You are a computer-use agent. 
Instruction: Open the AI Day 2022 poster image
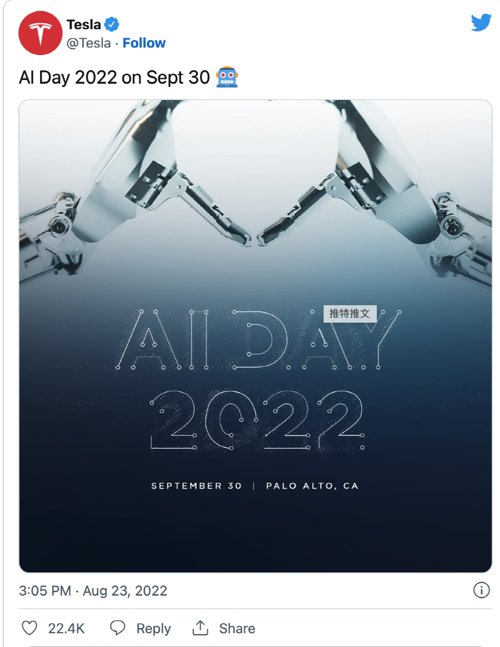pyautogui.click(x=255, y=336)
